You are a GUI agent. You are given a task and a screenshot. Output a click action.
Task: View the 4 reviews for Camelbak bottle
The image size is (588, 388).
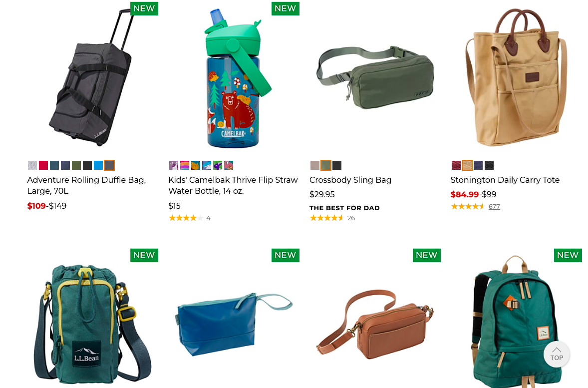[x=208, y=218]
